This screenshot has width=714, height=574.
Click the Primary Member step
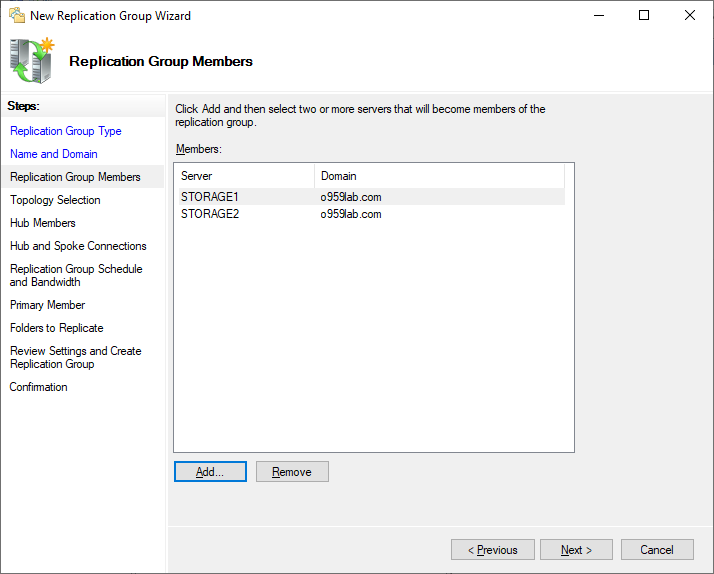click(47, 305)
